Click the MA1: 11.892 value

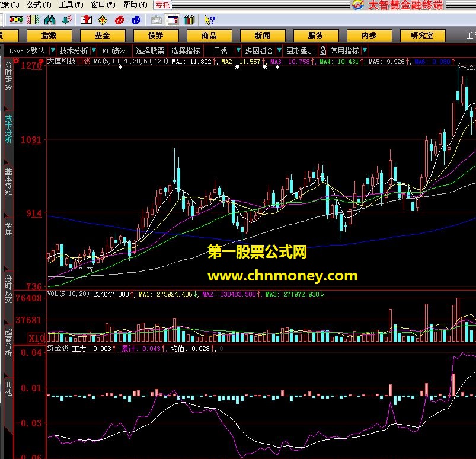pyautogui.click(x=194, y=62)
